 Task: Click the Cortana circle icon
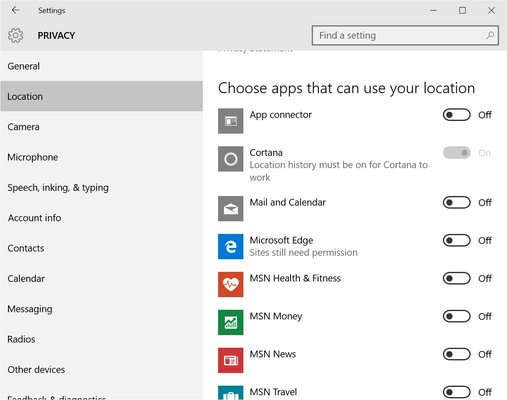click(231, 159)
